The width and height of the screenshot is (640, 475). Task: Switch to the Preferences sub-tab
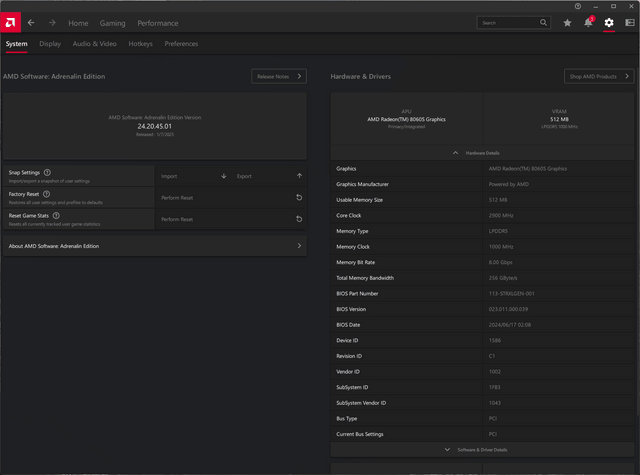[x=181, y=44]
